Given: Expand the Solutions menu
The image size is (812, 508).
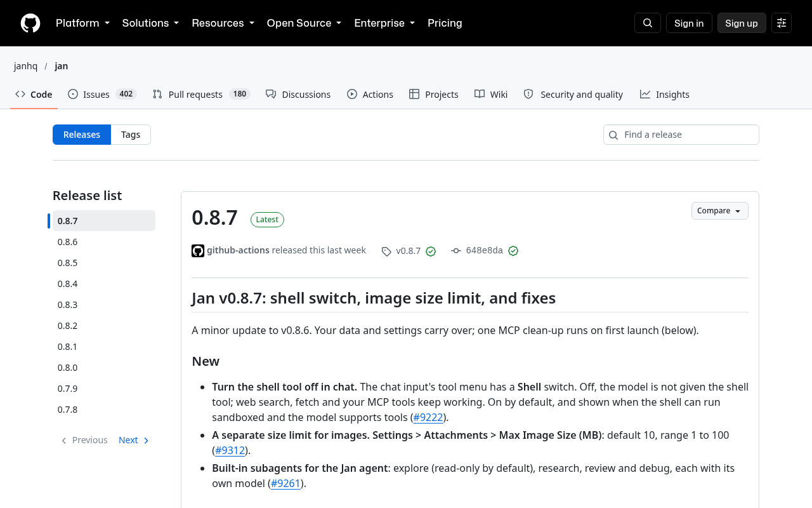Looking at the screenshot, I should point(150,23).
